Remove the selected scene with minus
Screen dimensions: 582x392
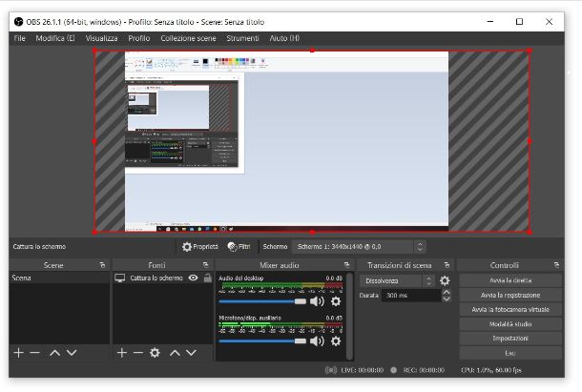[35, 353]
